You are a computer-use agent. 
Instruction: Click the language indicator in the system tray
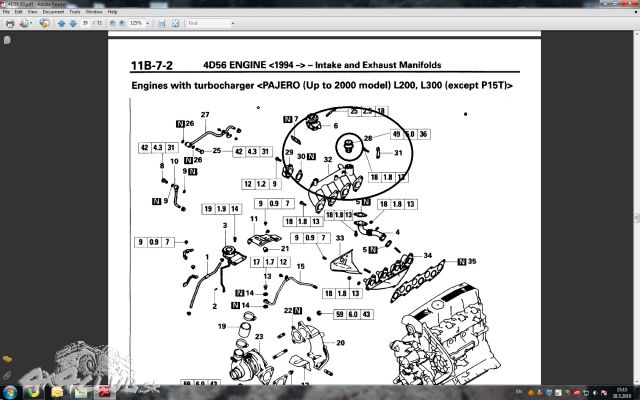(519, 392)
